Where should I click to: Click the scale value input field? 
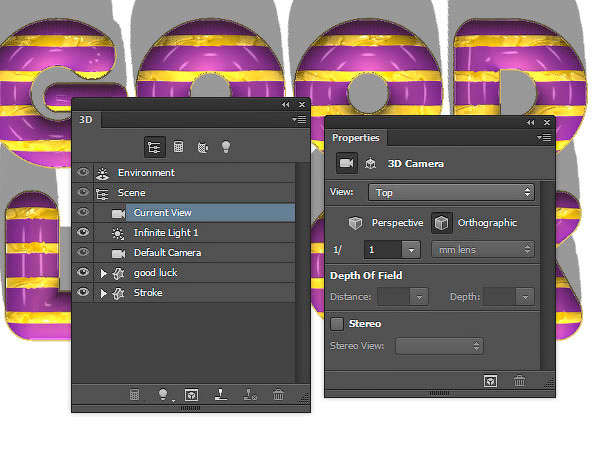(x=383, y=250)
